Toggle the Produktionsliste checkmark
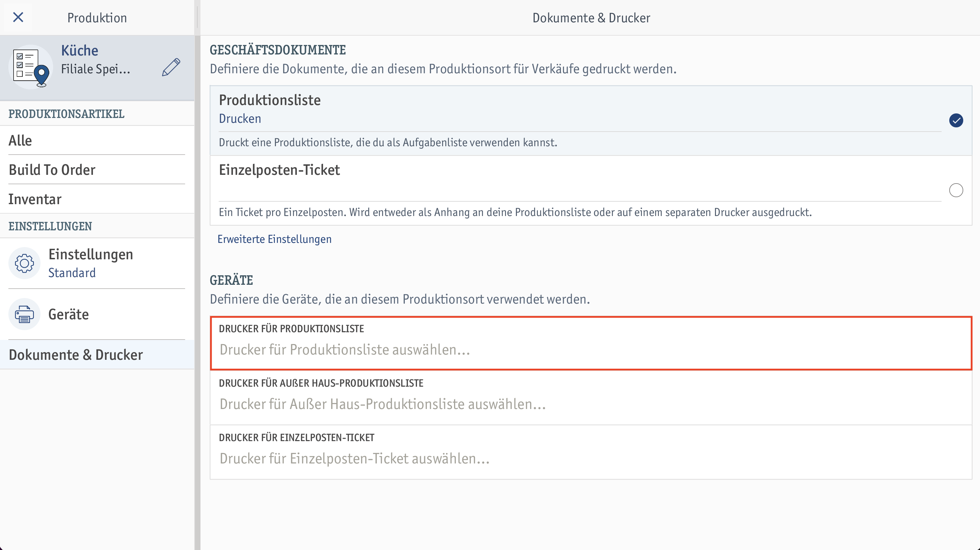This screenshot has width=980, height=550. 956,120
